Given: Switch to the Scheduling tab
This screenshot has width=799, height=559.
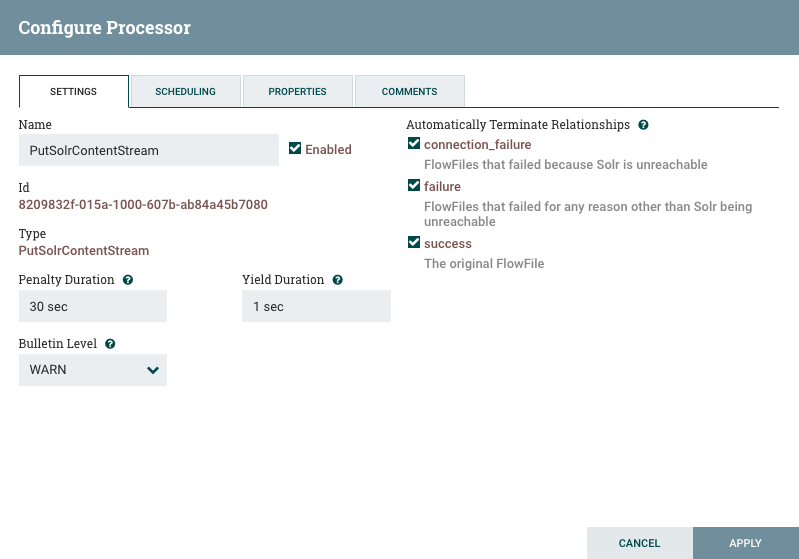Looking at the screenshot, I should (x=185, y=92).
